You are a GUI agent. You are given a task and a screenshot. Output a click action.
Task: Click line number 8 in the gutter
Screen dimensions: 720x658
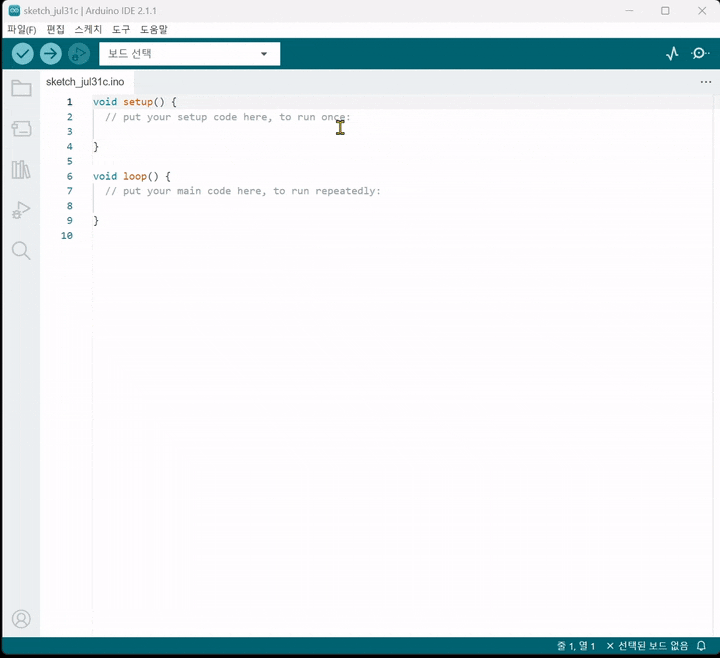tap(70, 206)
